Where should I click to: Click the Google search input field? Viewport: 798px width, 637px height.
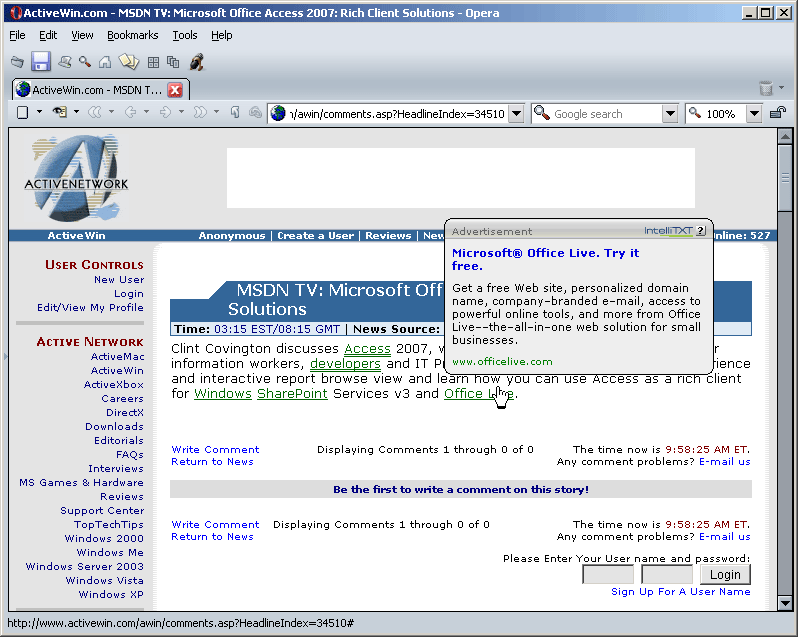point(607,114)
